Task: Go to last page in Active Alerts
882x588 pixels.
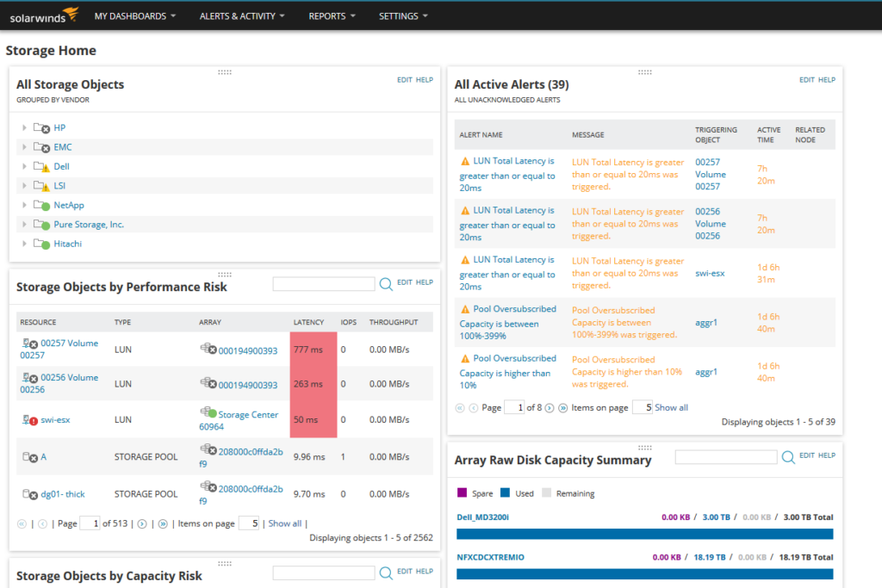Action: point(563,408)
